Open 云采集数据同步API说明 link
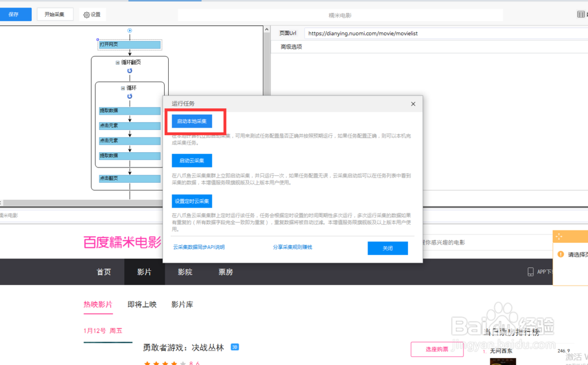The image size is (588, 365). (199, 247)
